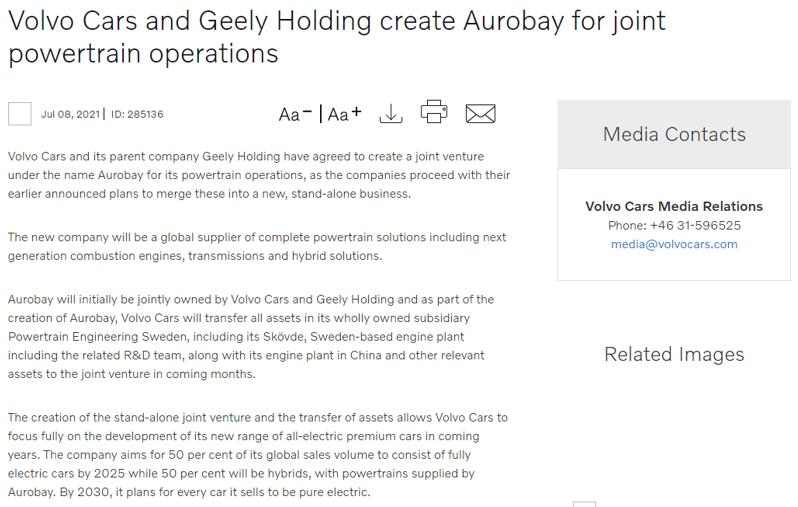Image resolution: width=798 pixels, height=507 pixels.
Task: Click the article ID: 285136 label
Action: [137, 114]
